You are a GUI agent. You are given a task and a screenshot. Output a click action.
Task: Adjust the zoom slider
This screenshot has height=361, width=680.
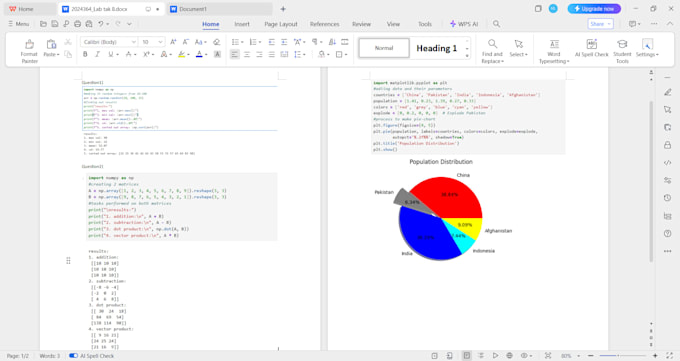coord(622,356)
